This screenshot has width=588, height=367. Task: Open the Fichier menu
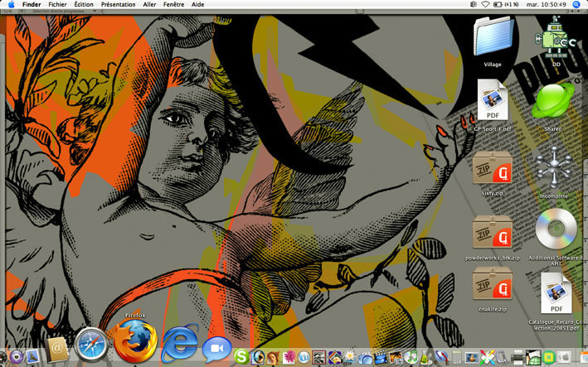[57, 5]
